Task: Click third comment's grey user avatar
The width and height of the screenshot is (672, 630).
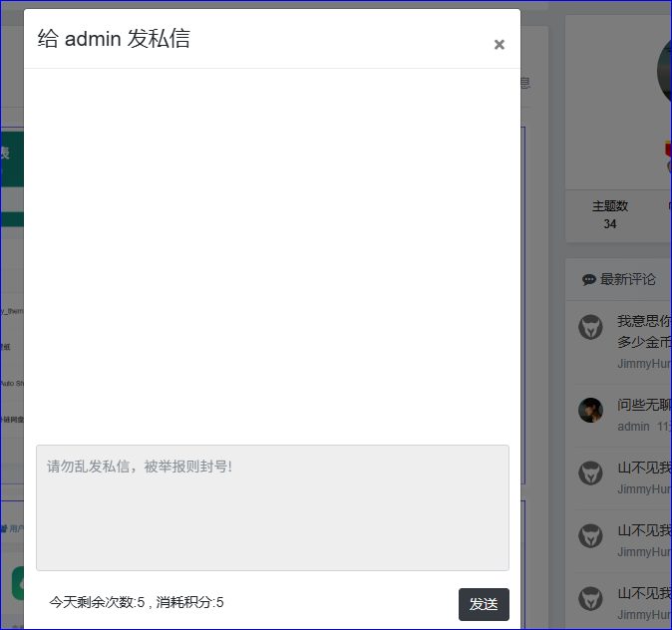Action: click(x=591, y=473)
